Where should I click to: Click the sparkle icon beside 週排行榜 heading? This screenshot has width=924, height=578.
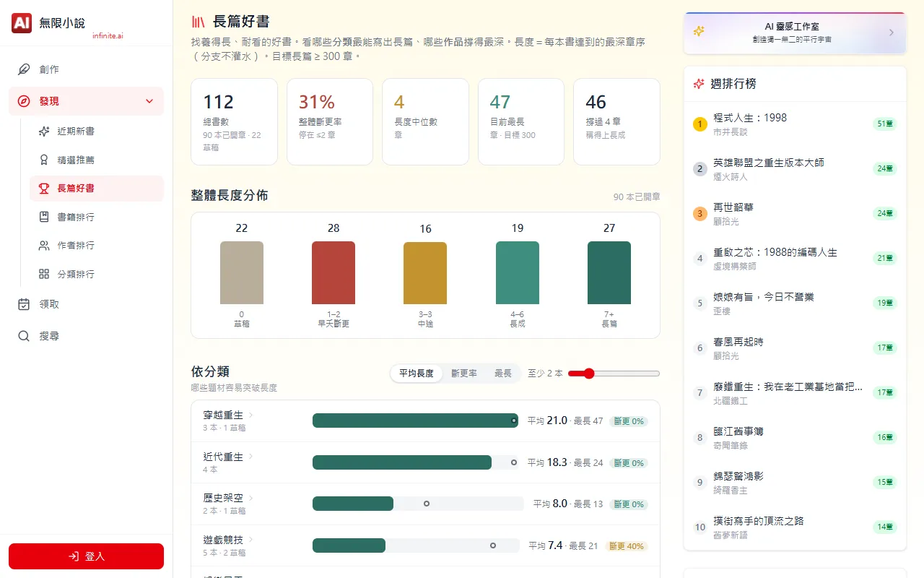coord(699,84)
